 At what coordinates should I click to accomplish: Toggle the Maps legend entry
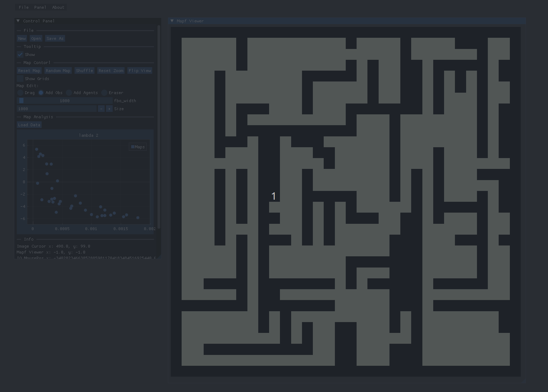point(138,147)
